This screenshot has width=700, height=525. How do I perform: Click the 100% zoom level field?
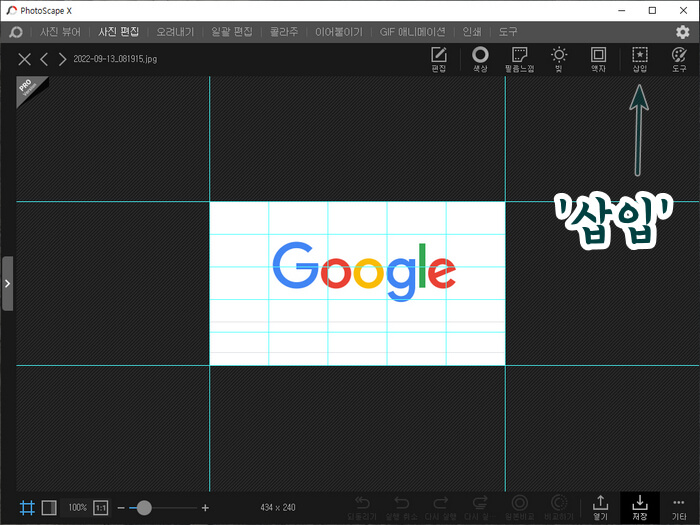pyautogui.click(x=77, y=508)
